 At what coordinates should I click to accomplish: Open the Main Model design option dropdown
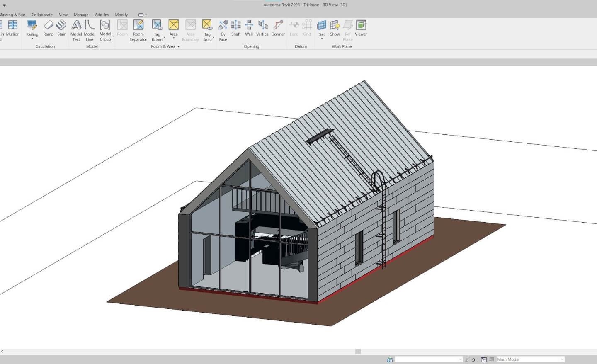click(x=562, y=359)
